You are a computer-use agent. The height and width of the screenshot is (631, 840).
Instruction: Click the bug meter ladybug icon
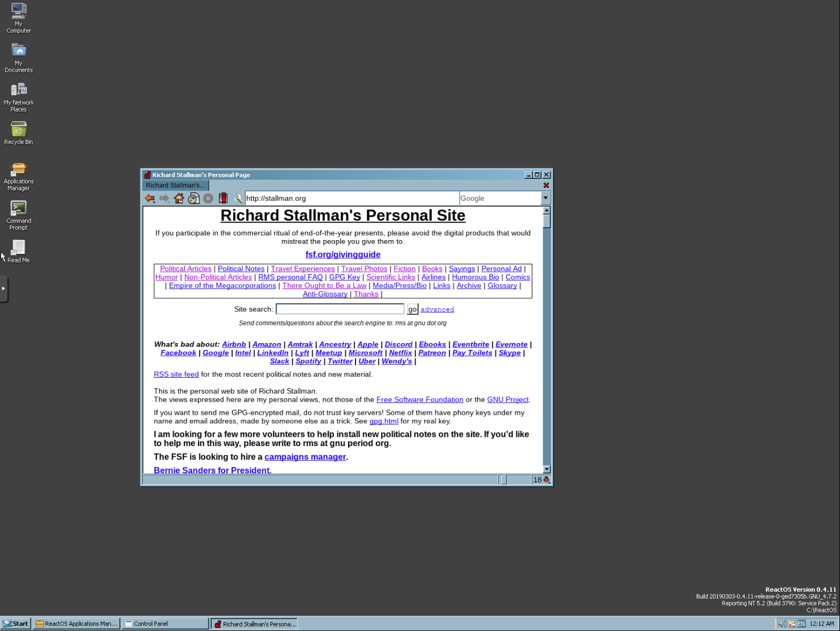tap(547, 480)
